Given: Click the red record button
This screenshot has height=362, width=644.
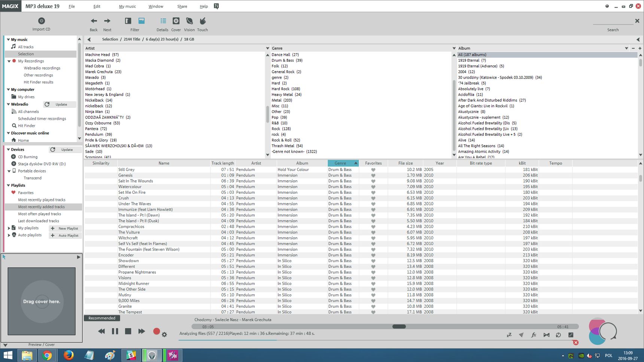Looking at the screenshot, I should [x=157, y=331].
